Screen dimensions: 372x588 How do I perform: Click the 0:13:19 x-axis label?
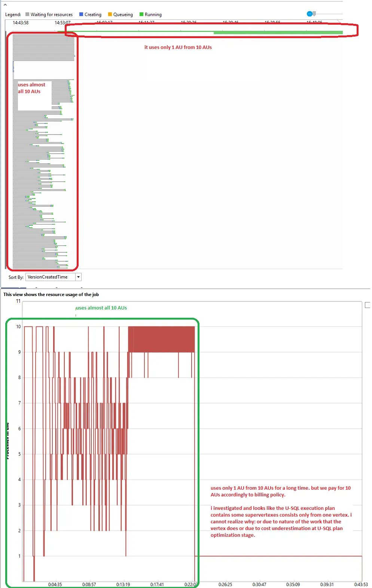tap(123, 585)
